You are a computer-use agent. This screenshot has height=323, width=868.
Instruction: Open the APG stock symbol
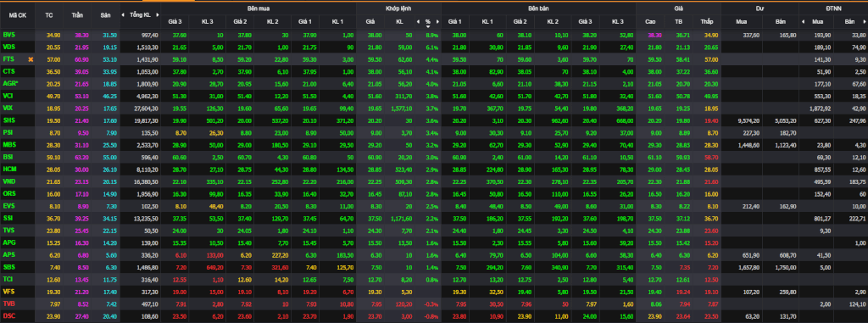[x=8, y=242]
